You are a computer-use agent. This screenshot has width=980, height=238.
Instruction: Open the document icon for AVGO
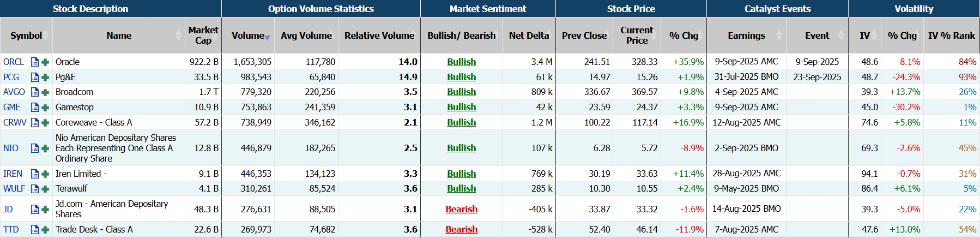pyautogui.click(x=35, y=92)
